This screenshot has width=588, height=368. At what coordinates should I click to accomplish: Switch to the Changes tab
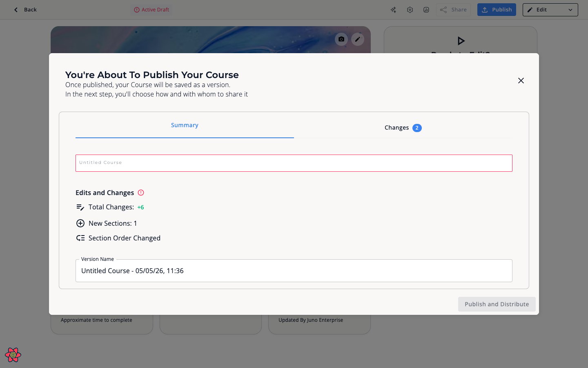(x=403, y=128)
